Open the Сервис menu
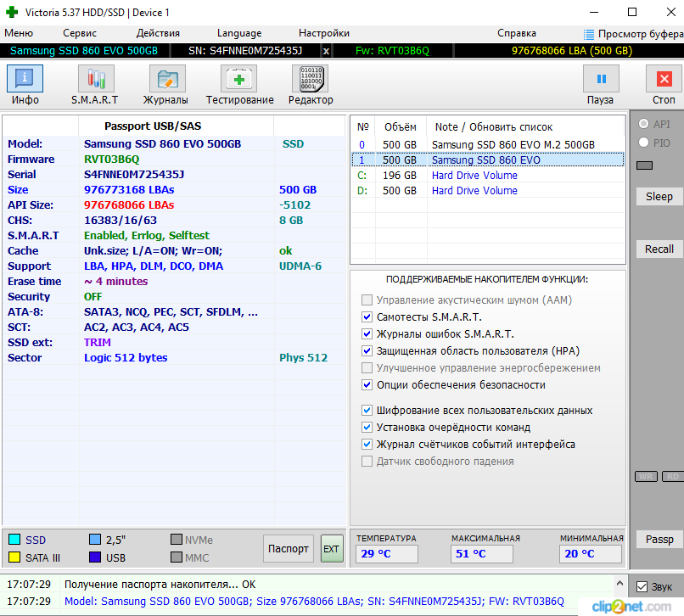Viewport: 684px width, 616px height. pyautogui.click(x=80, y=33)
